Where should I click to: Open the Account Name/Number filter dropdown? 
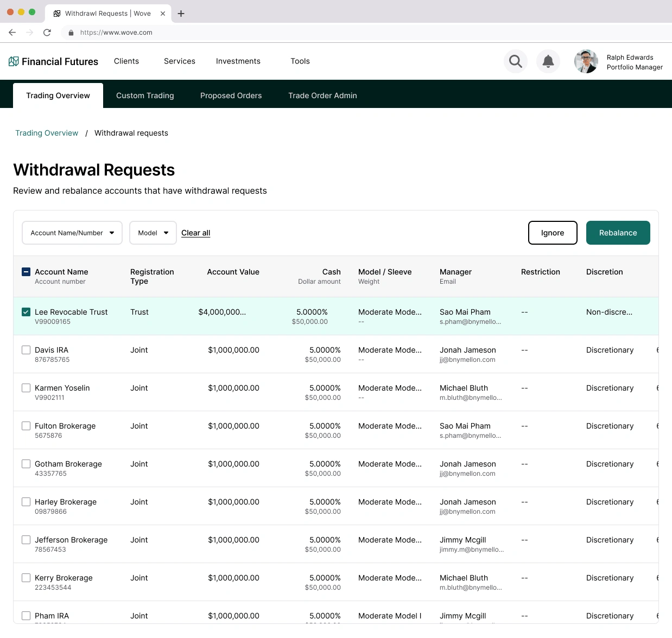[72, 233]
